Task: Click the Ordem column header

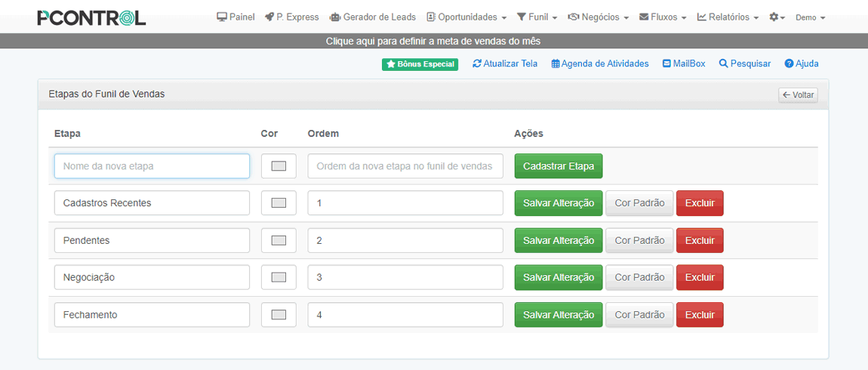Action: tap(323, 134)
